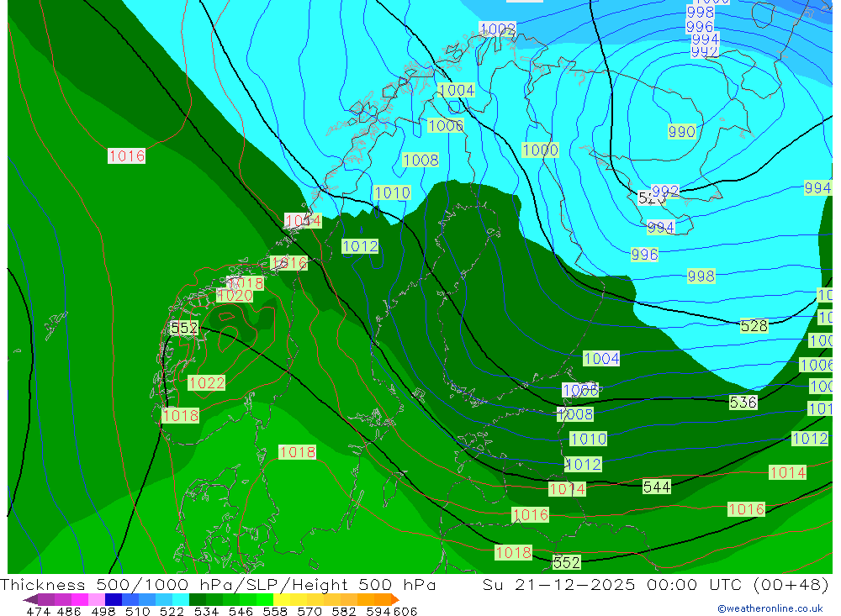The width and height of the screenshot is (841, 616).
Task: Pick the bright magenta legend swatch
Action: point(79,599)
